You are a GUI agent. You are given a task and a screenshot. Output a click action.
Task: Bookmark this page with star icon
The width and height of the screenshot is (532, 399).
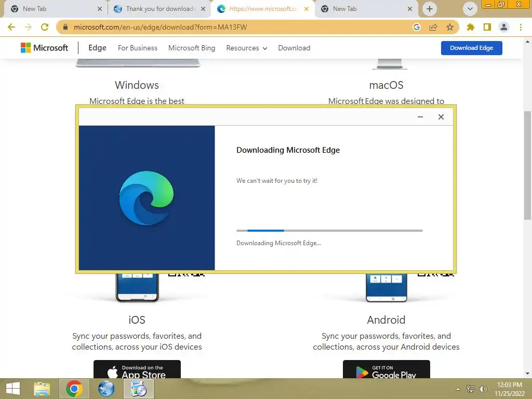450,27
